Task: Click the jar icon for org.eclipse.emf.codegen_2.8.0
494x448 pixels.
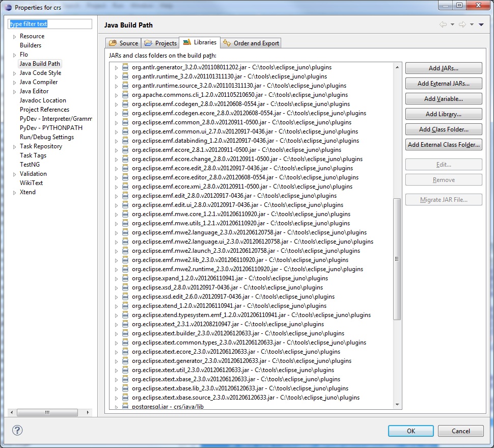Action: (125, 104)
